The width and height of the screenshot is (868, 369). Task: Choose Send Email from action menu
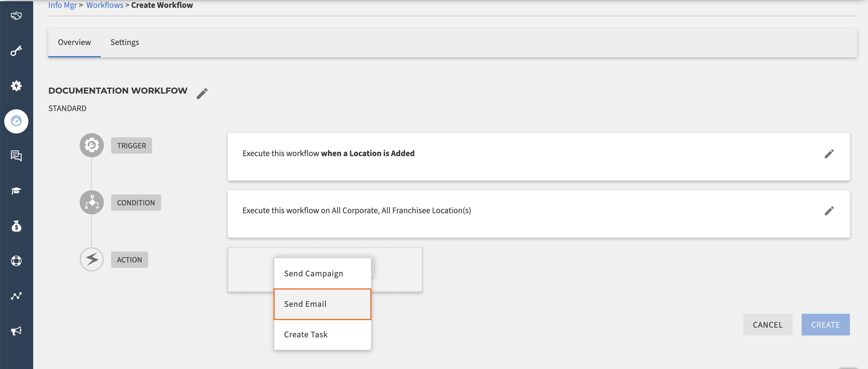click(x=322, y=304)
